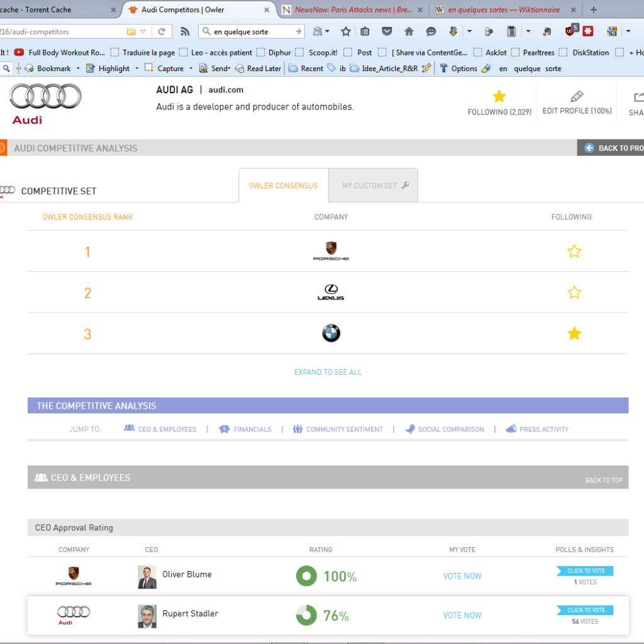Screen dimensions: 644x644
Task: Jump to Community Sentiment section
Action: (x=338, y=429)
